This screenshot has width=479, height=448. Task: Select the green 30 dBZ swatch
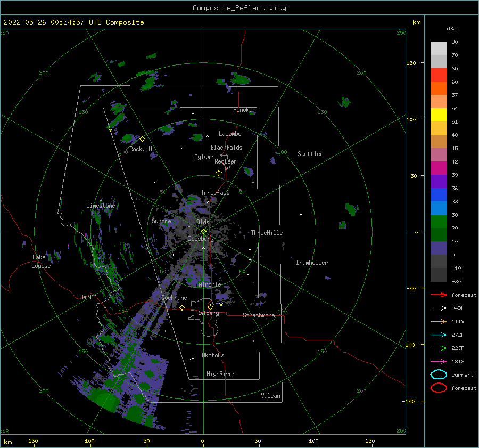pyautogui.click(x=439, y=222)
